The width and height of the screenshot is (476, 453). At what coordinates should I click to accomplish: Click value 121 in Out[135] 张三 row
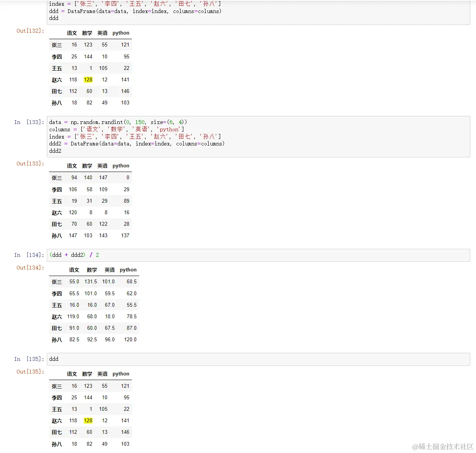coord(125,386)
